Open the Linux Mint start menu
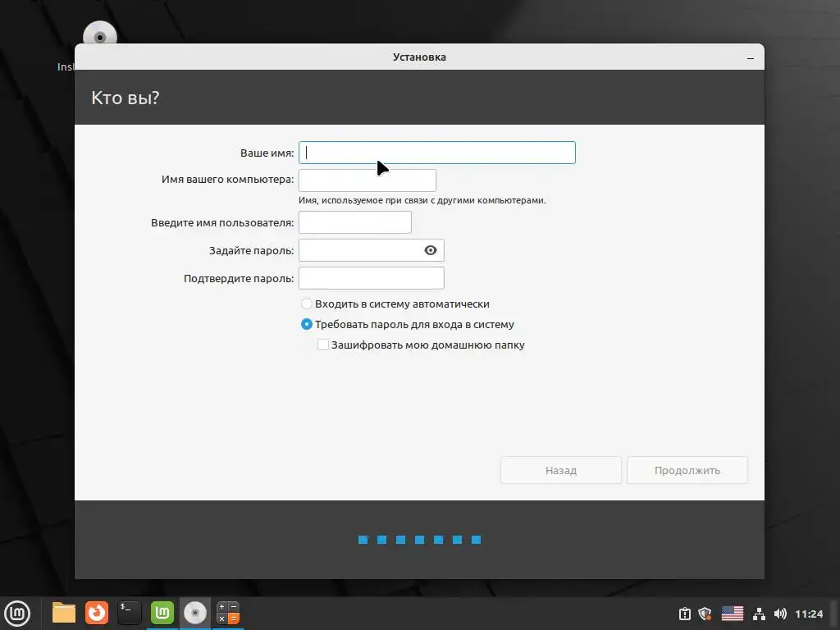840x630 pixels. (x=17, y=614)
